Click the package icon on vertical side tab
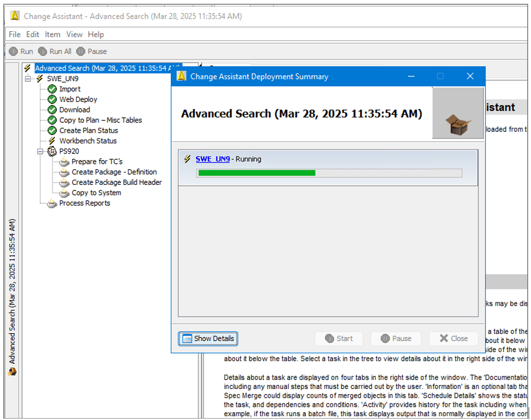 [x=12, y=372]
